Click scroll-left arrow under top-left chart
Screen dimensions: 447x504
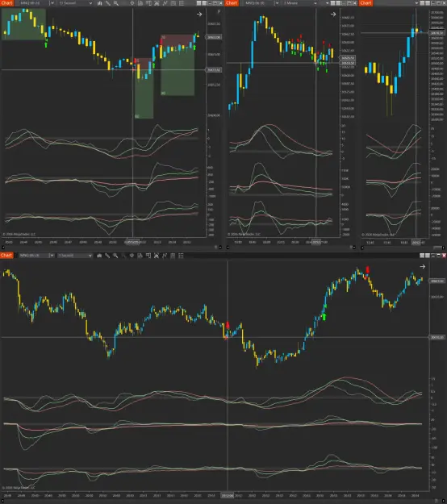pyautogui.click(x=3, y=248)
